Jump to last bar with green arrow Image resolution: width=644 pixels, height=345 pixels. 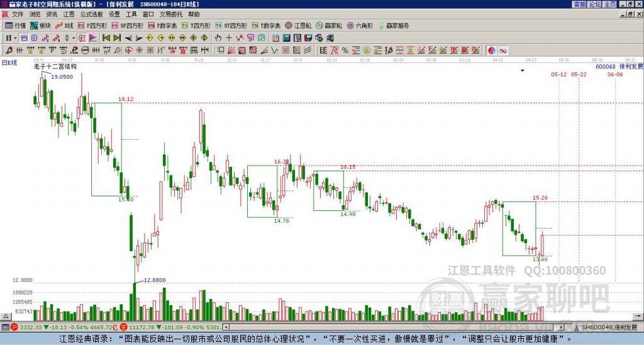pyautogui.click(x=117, y=38)
